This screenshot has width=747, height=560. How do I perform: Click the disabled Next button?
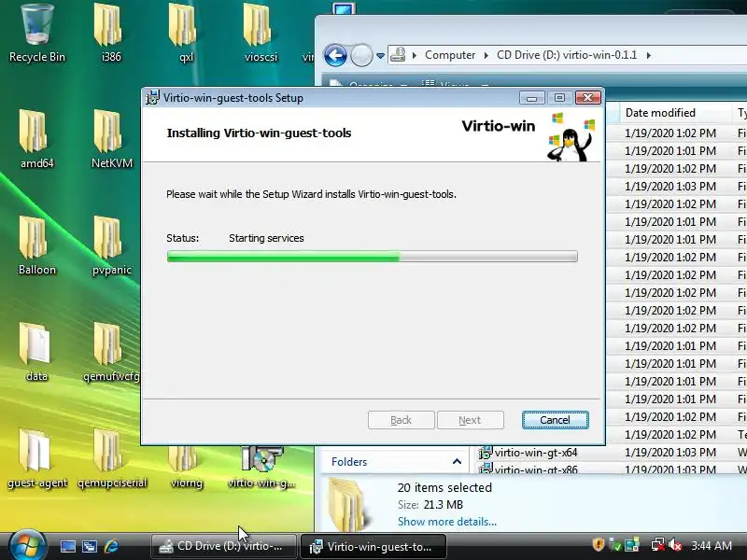(471, 420)
